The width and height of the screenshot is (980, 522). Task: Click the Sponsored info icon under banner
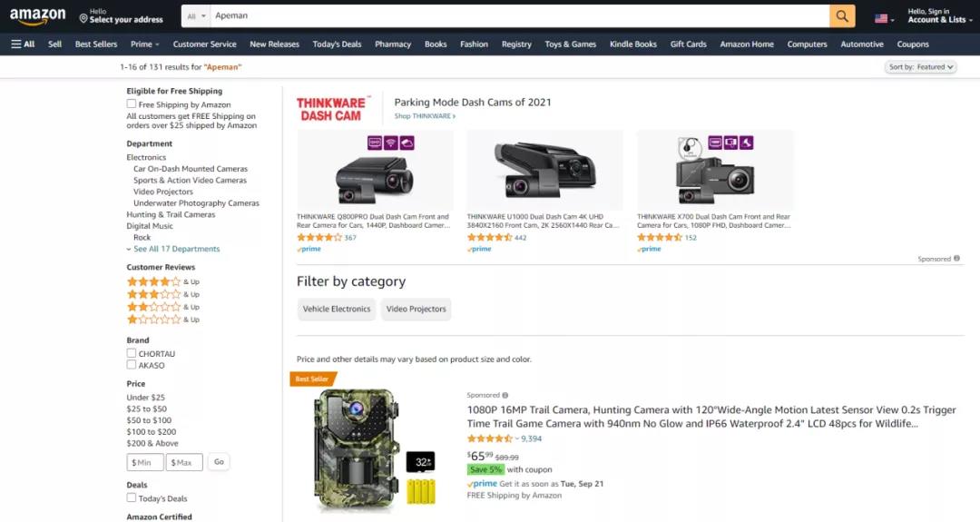click(x=956, y=259)
